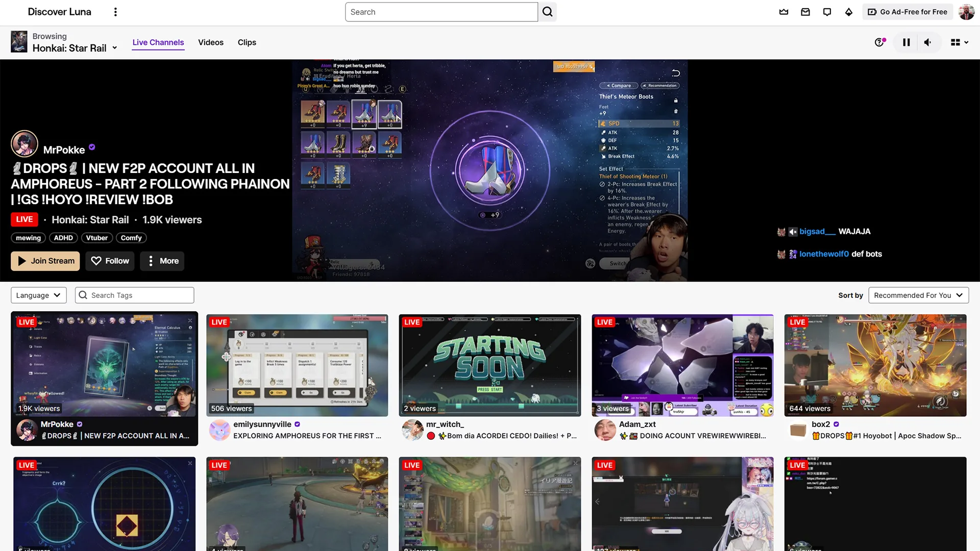This screenshot has height=551, width=980.
Task: Mute the featured stream audio
Action: pyautogui.click(x=928, y=42)
